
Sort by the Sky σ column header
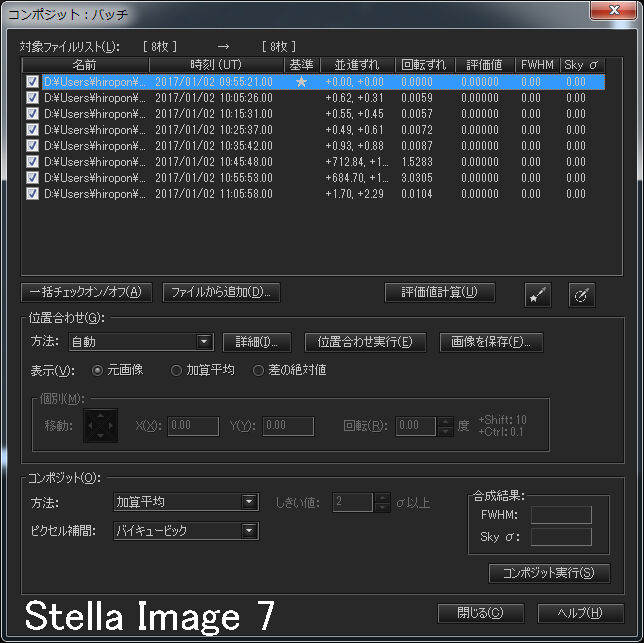click(582, 65)
